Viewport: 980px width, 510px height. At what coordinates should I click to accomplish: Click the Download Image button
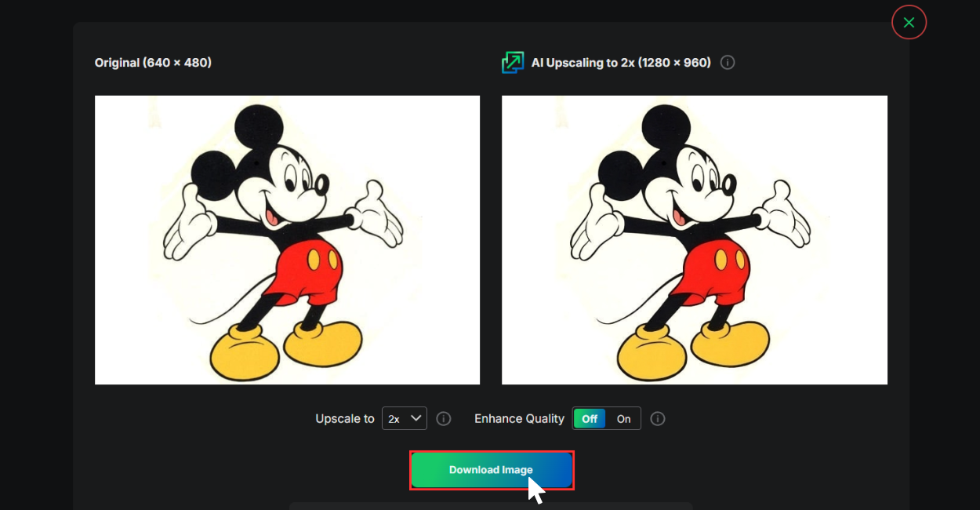click(492, 470)
